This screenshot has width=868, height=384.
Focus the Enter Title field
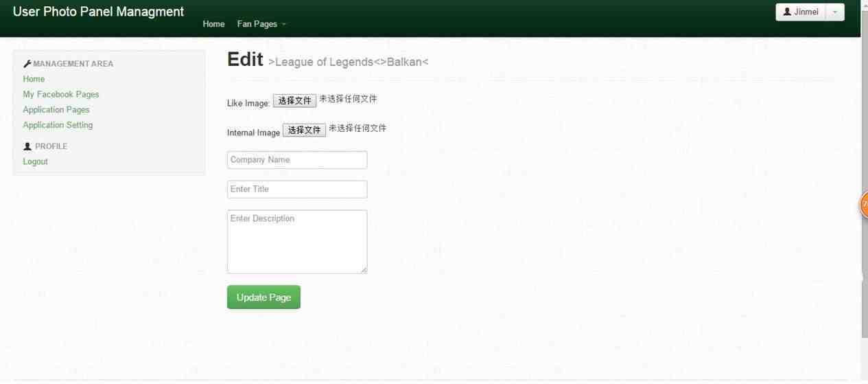pos(297,190)
